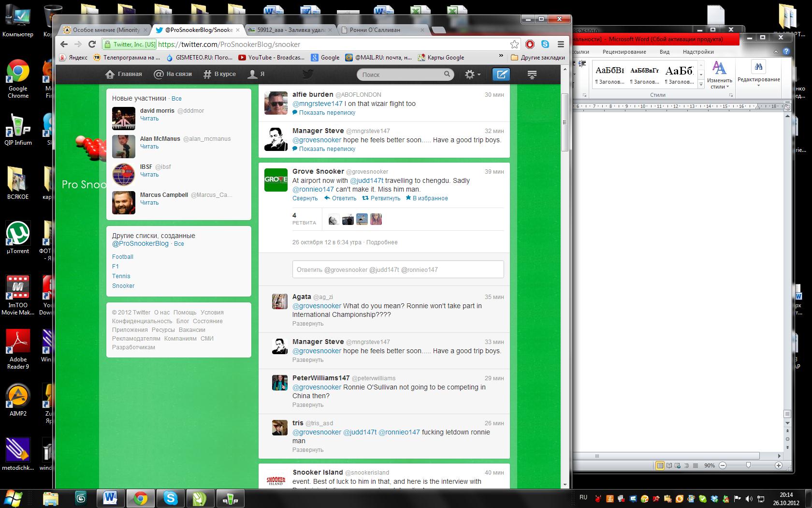This screenshot has width=812, height=508.
Task: Switch Word to Outline view
Action: (687, 465)
